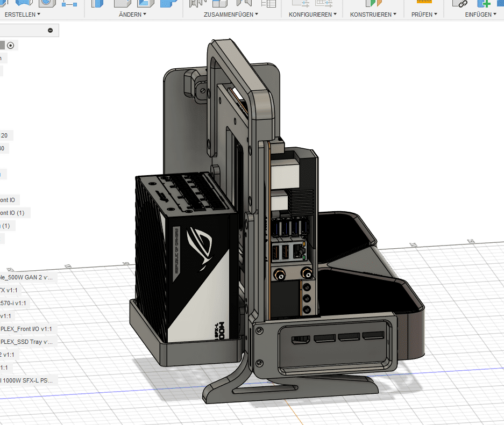Click the green plus insert icon
The image size is (504, 425).
click(483, 3)
